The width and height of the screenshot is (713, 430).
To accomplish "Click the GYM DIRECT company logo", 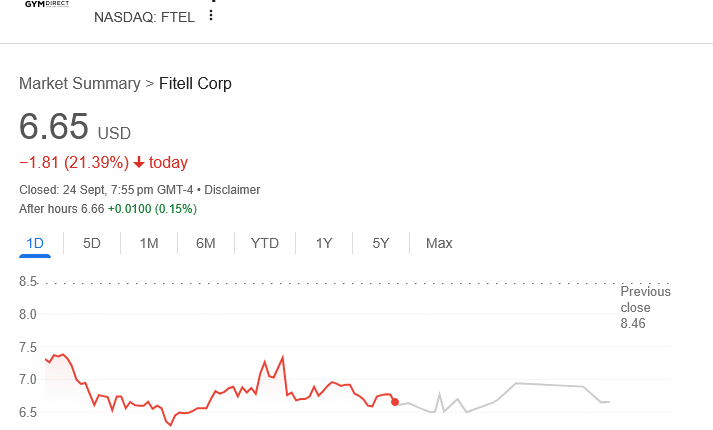I will [x=54, y=5].
